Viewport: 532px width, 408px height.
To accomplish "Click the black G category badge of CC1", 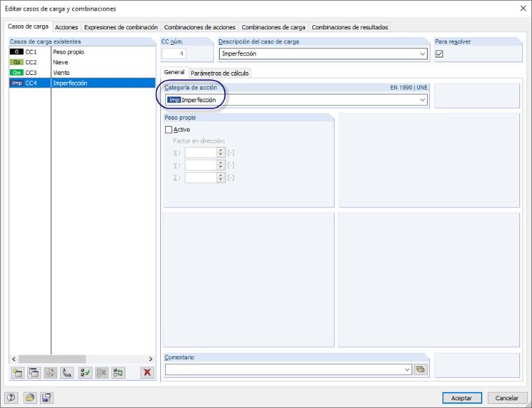I will point(16,52).
